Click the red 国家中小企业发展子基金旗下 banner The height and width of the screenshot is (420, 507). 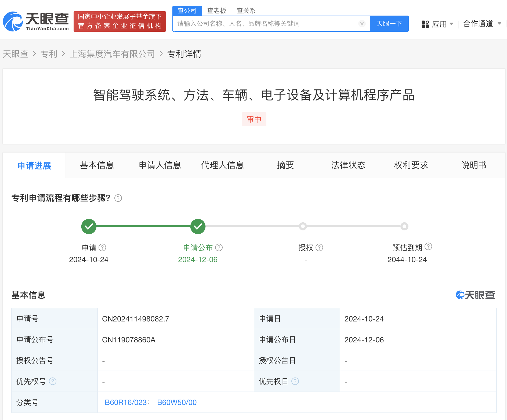[x=120, y=21]
